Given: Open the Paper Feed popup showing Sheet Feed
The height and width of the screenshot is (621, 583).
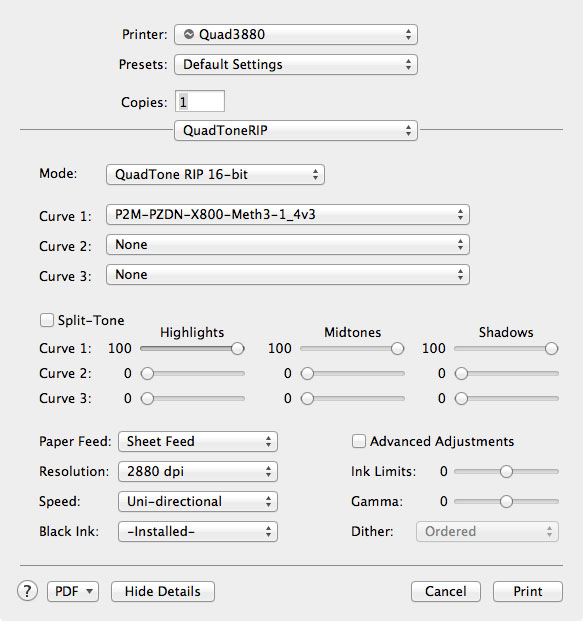Looking at the screenshot, I should click(x=198, y=442).
